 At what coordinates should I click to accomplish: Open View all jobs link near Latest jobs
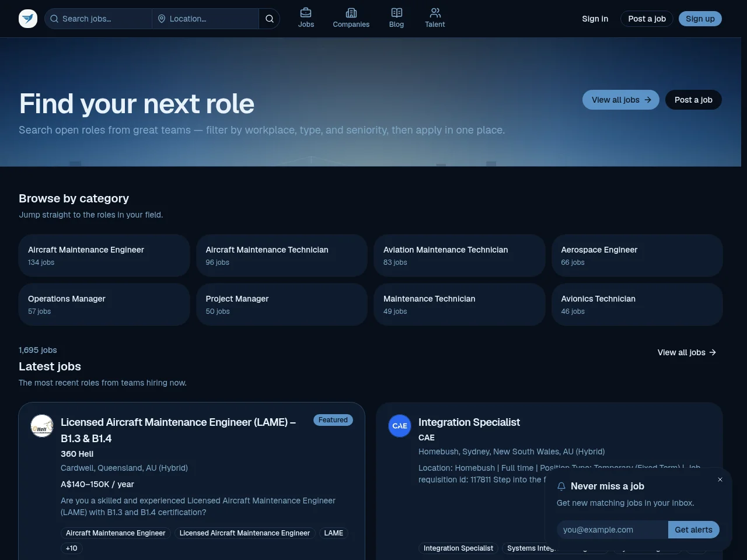pyautogui.click(x=687, y=352)
